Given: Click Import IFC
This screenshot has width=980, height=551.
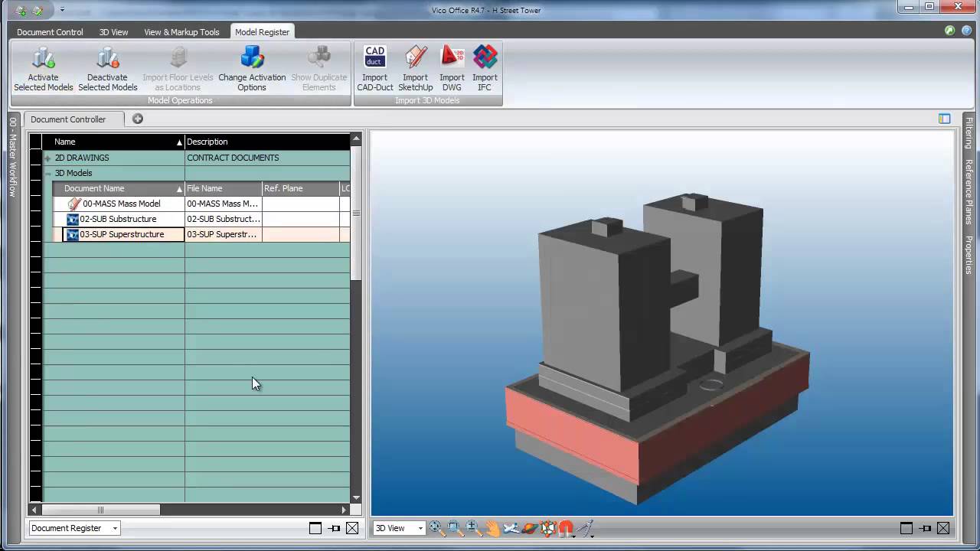Looking at the screenshot, I should (x=485, y=69).
